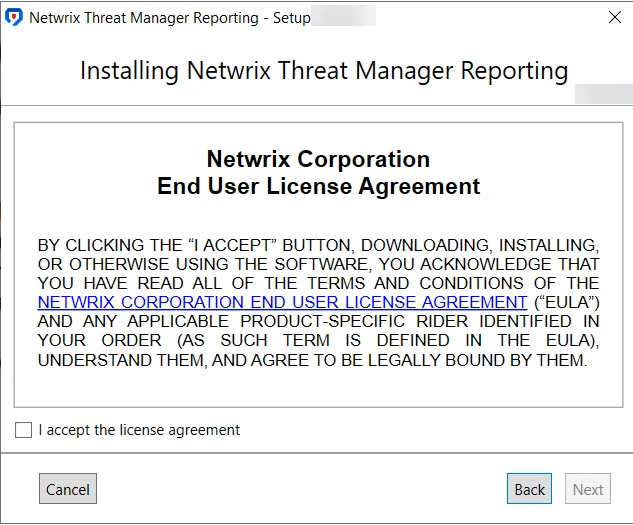
Task: Close the Setup window with X
Action: point(614,17)
